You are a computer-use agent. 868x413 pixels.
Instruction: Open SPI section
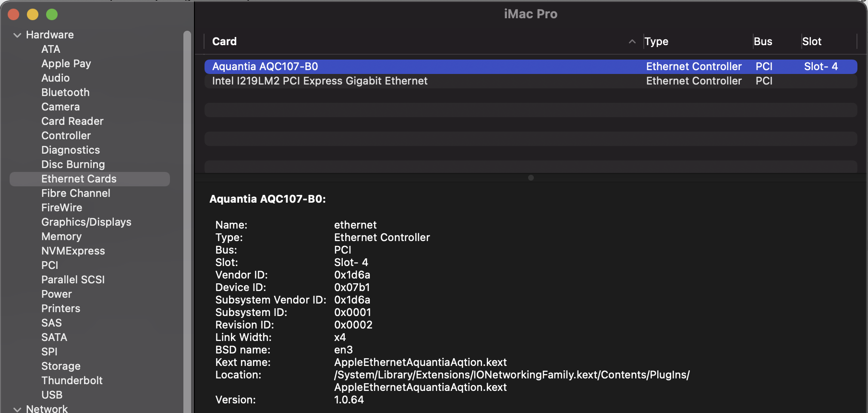(49, 352)
